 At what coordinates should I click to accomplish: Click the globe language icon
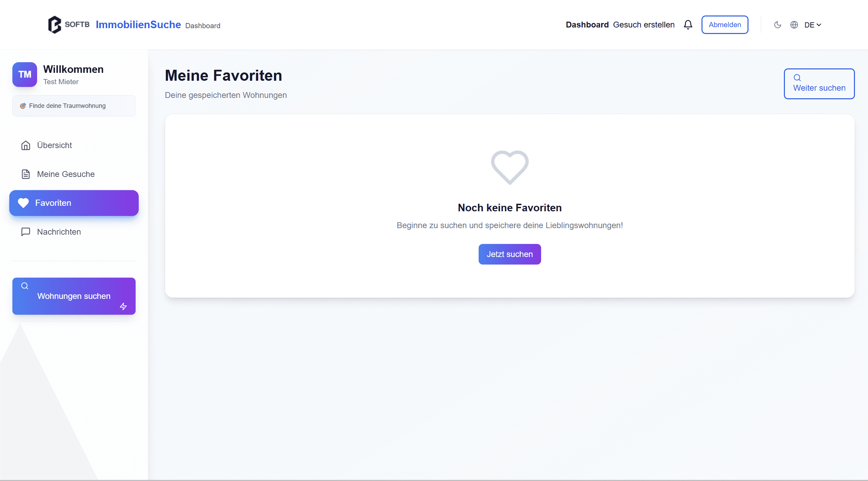coord(794,25)
